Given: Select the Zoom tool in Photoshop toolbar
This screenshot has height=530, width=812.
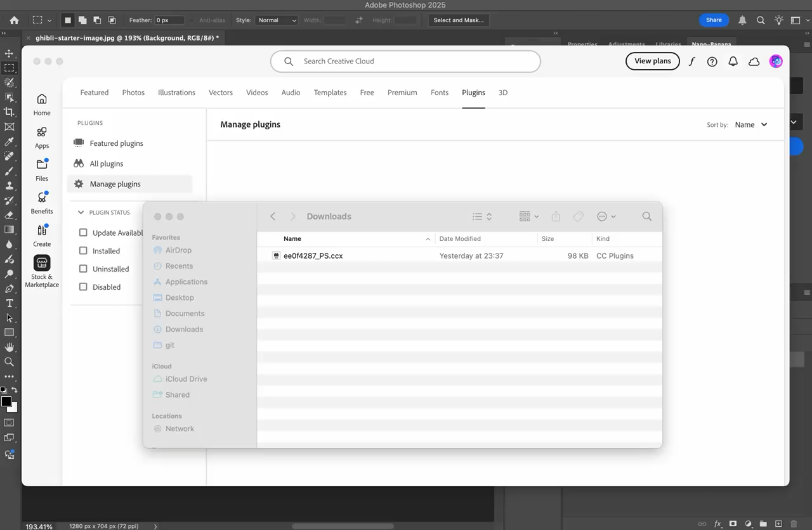Looking at the screenshot, I should (x=9, y=361).
